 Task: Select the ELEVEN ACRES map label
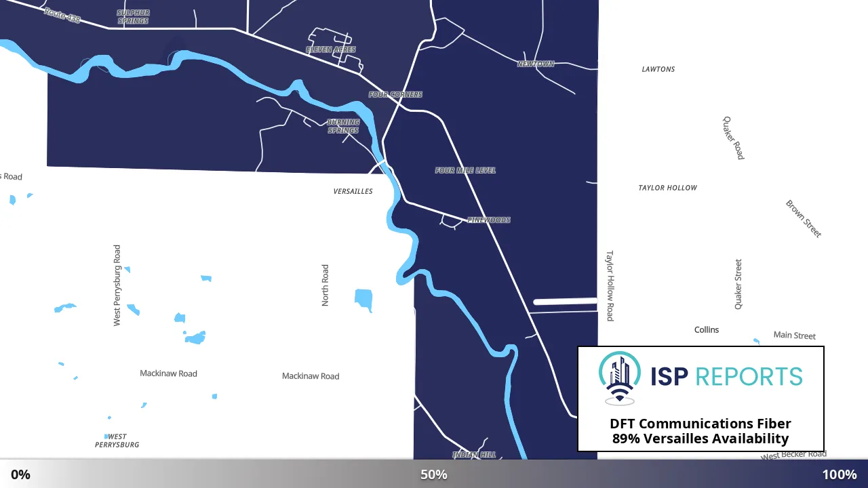331,49
